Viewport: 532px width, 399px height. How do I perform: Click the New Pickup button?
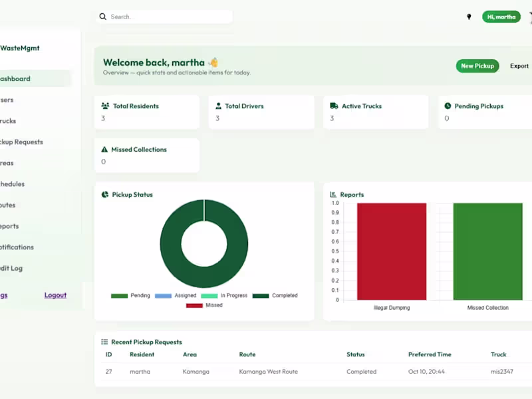tap(477, 66)
